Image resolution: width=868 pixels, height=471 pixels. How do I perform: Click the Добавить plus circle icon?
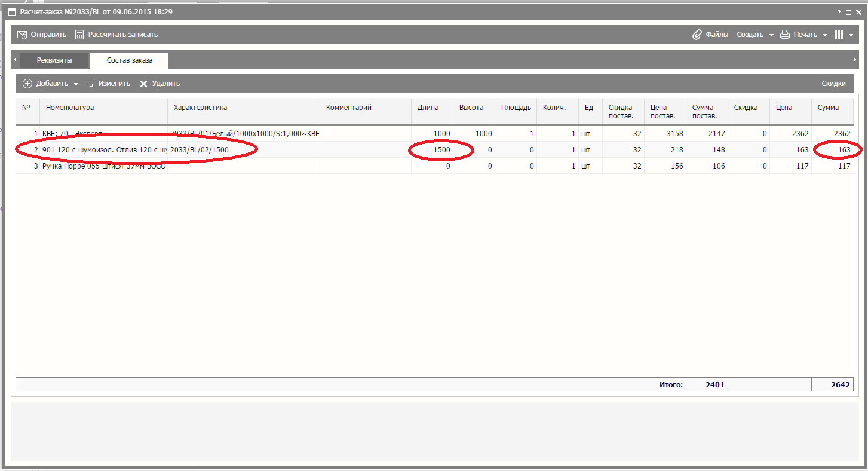click(x=27, y=84)
